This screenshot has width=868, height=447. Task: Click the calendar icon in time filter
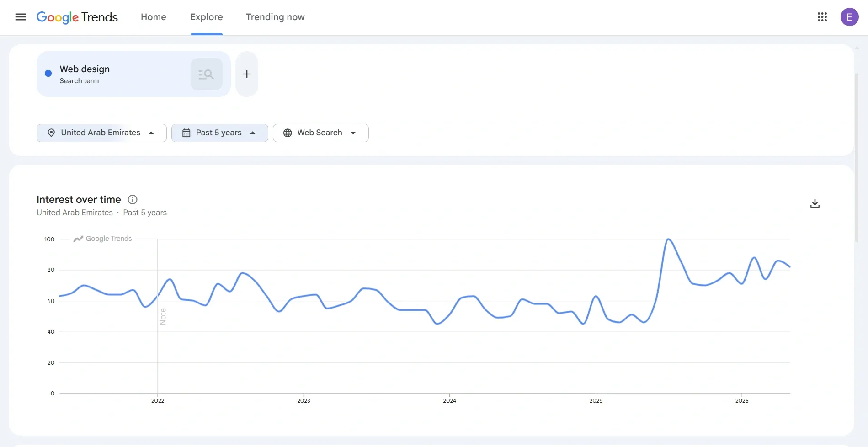[x=186, y=133]
